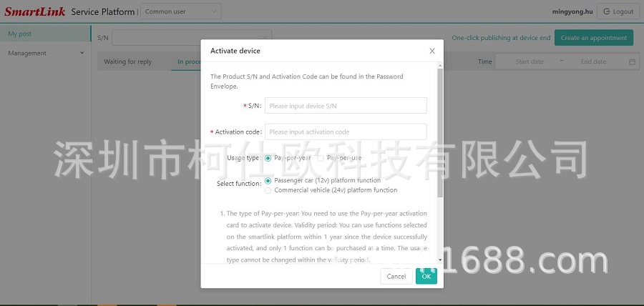
Task: Click the dialog's vertical scrollbar thumb
Action: (440, 133)
